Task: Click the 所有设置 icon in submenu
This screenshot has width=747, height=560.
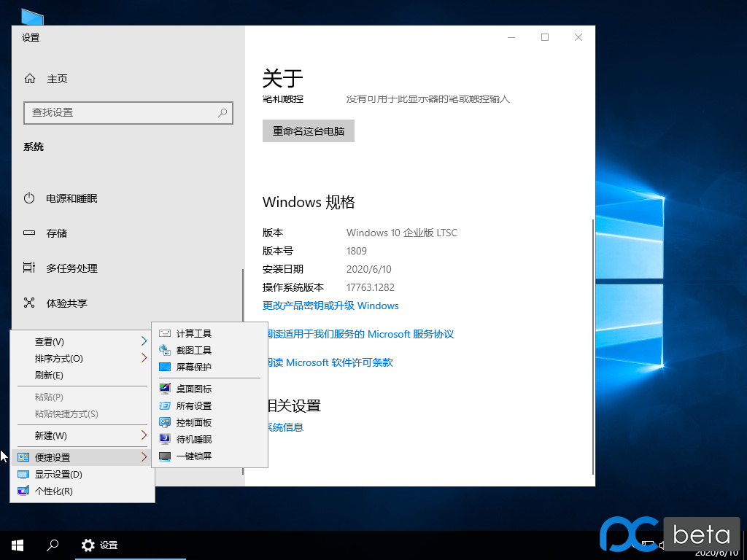Action: tap(165, 405)
